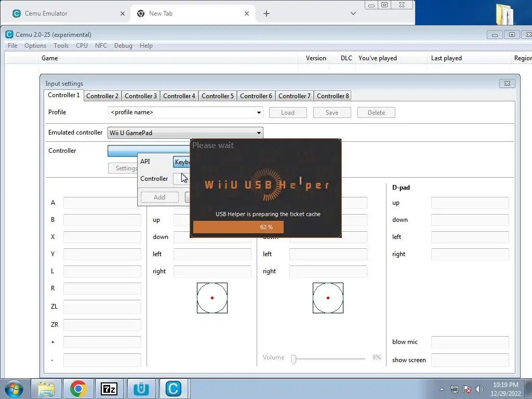Open a new browser tab with plus
The image size is (532, 399).
[x=267, y=14]
